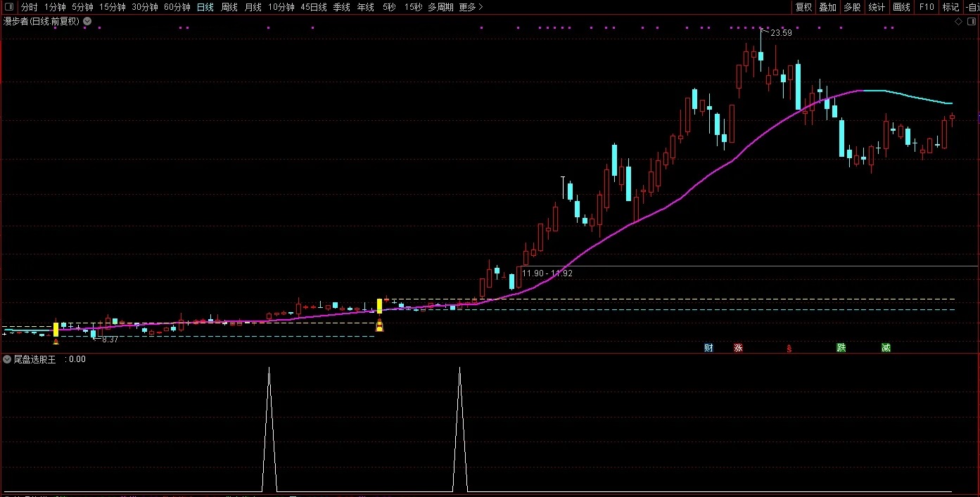Open the 复权 button
This screenshot has height=497, width=980.
(803, 7)
